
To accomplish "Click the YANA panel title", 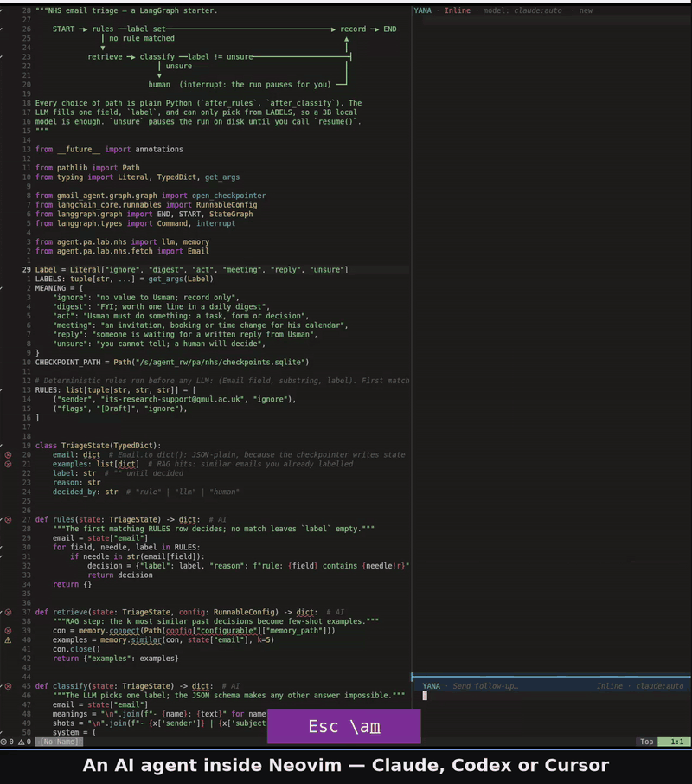I will pyautogui.click(x=422, y=10).
